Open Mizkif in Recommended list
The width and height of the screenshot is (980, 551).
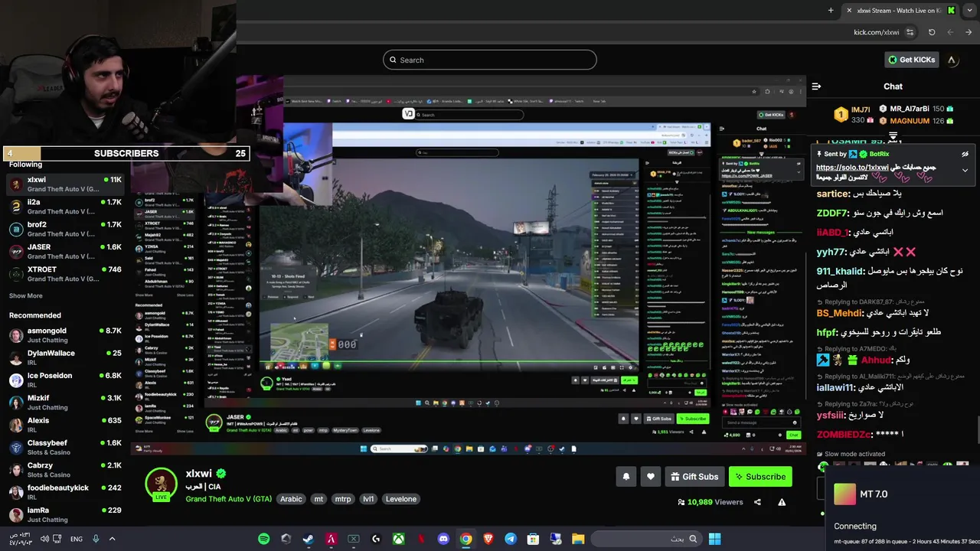click(x=65, y=403)
